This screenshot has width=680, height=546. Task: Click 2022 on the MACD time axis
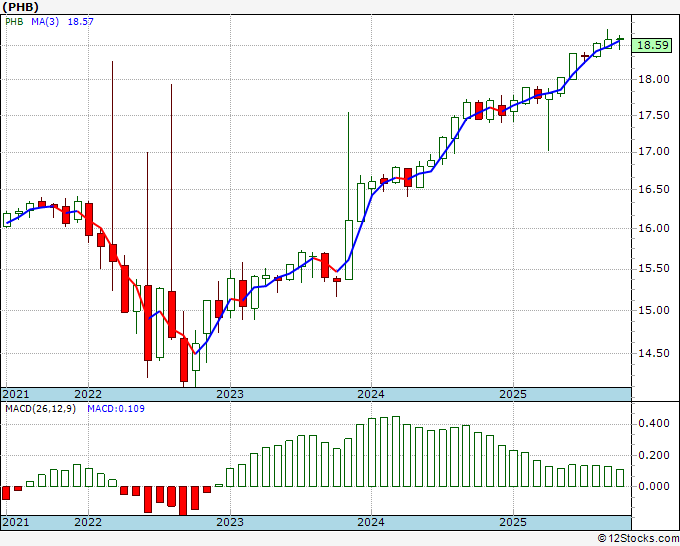pyautogui.click(x=88, y=522)
